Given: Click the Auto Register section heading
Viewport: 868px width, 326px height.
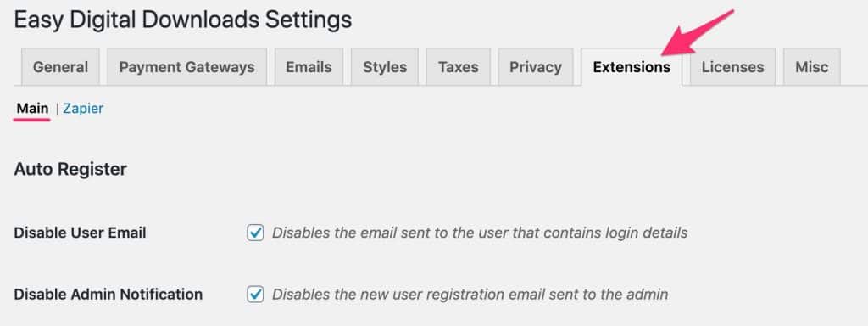Looking at the screenshot, I should 70,169.
